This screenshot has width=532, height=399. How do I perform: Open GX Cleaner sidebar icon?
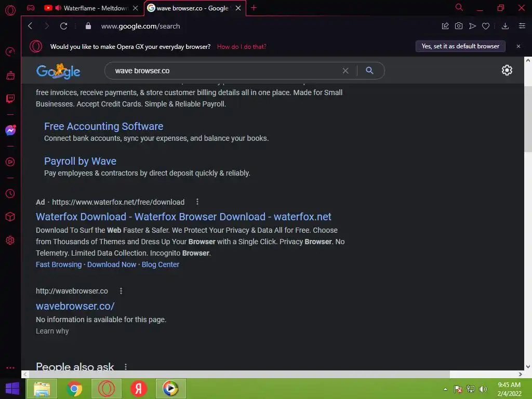coord(10,75)
